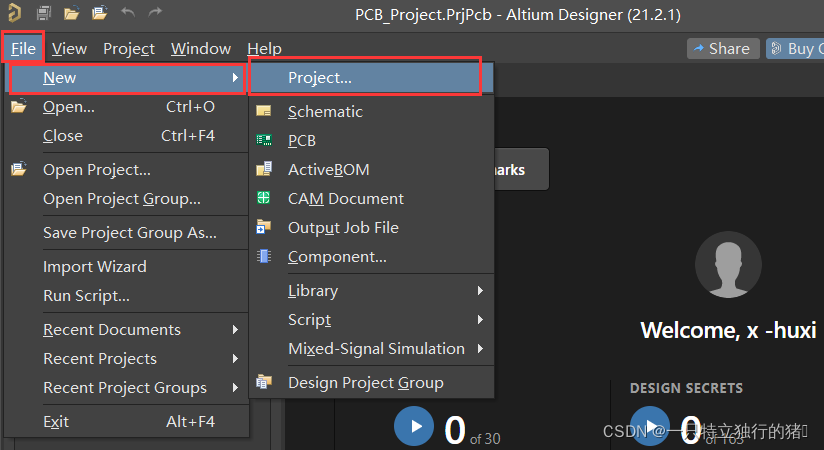Choose Exit from the File menu
Screen dimensions: 824x450
coord(127,422)
